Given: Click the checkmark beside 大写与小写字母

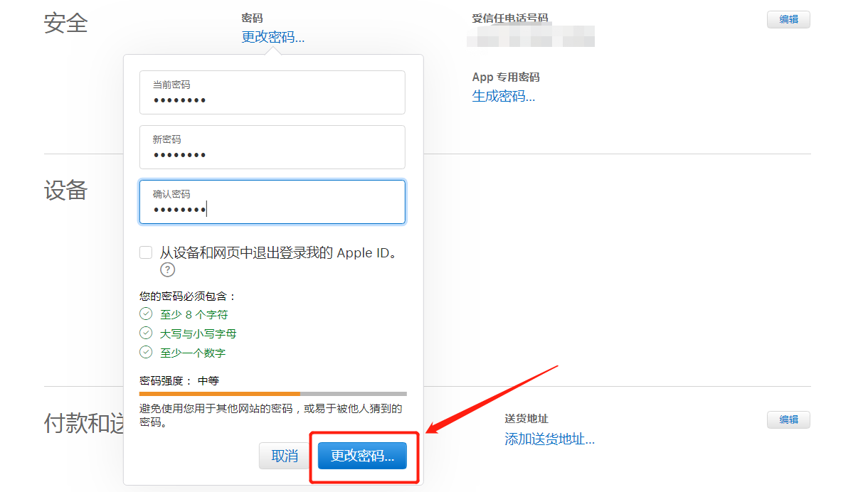Looking at the screenshot, I should pyautogui.click(x=146, y=333).
